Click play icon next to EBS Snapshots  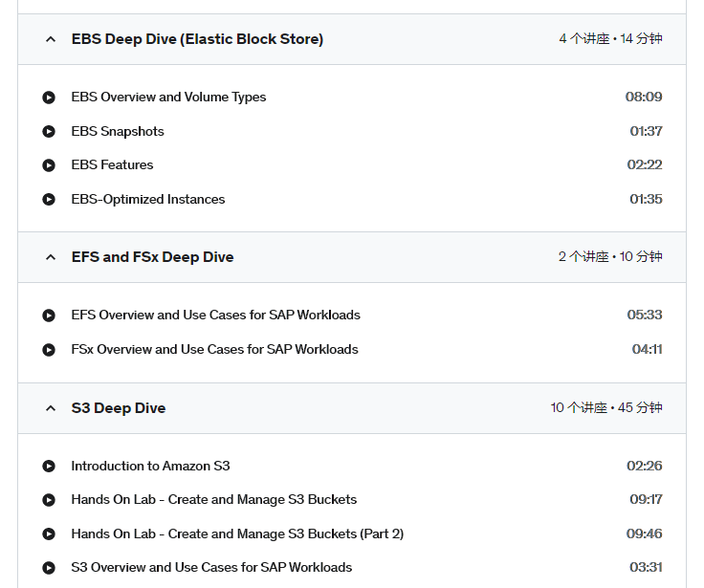(x=49, y=131)
